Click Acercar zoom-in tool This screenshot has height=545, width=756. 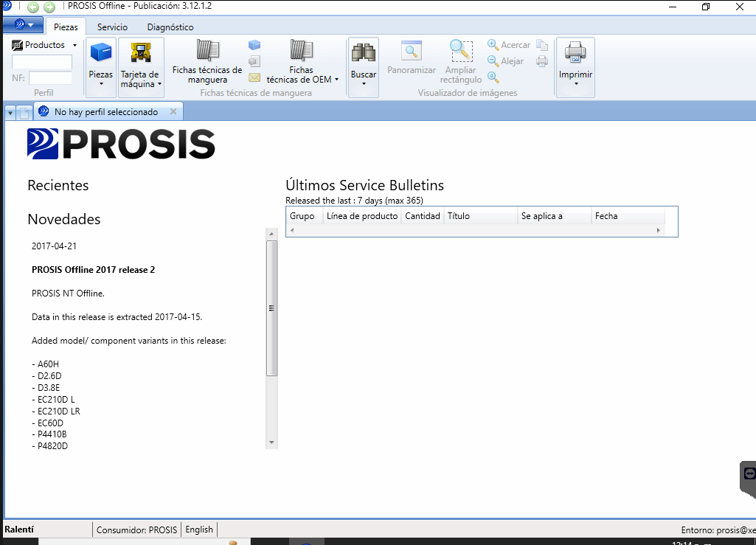pos(509,45)
